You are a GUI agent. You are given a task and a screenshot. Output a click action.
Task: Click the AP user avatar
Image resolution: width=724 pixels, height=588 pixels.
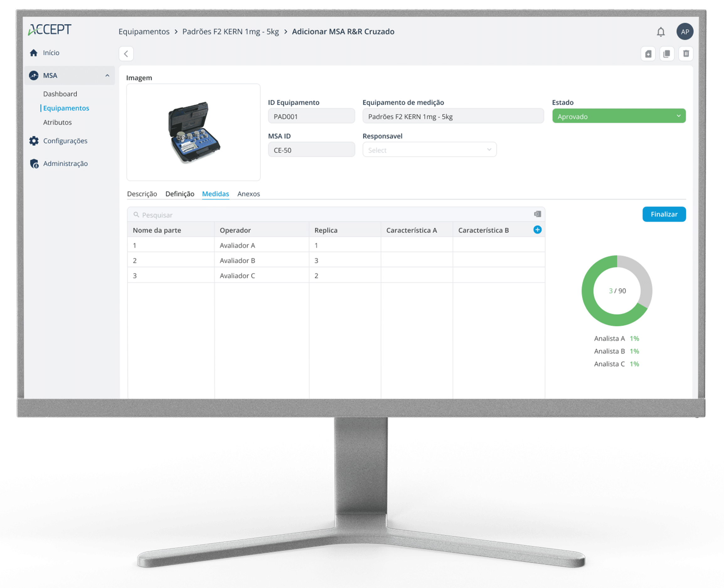[x=685, y=32]
